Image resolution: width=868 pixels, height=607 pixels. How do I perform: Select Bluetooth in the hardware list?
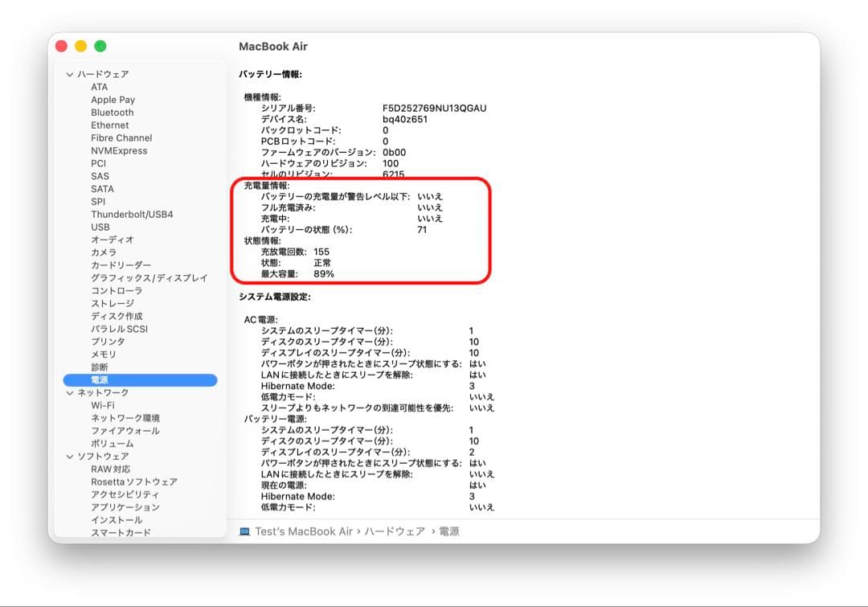(x=112, y=112)
